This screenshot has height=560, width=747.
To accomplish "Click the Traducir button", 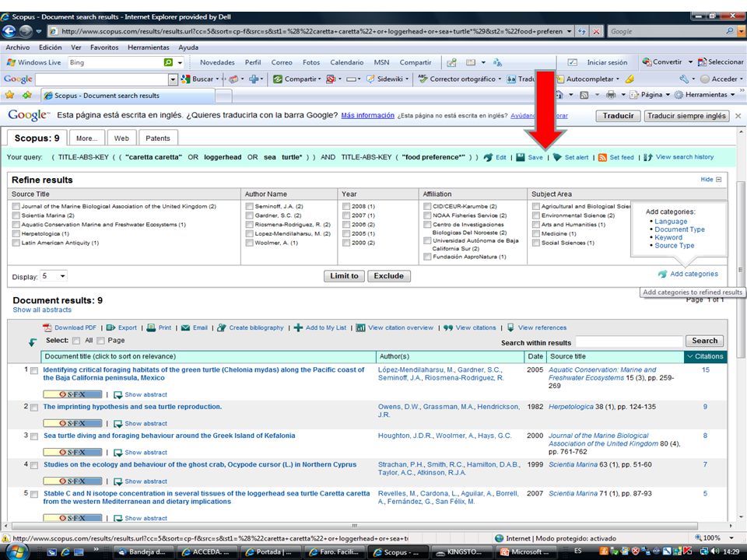I will 619,116.
